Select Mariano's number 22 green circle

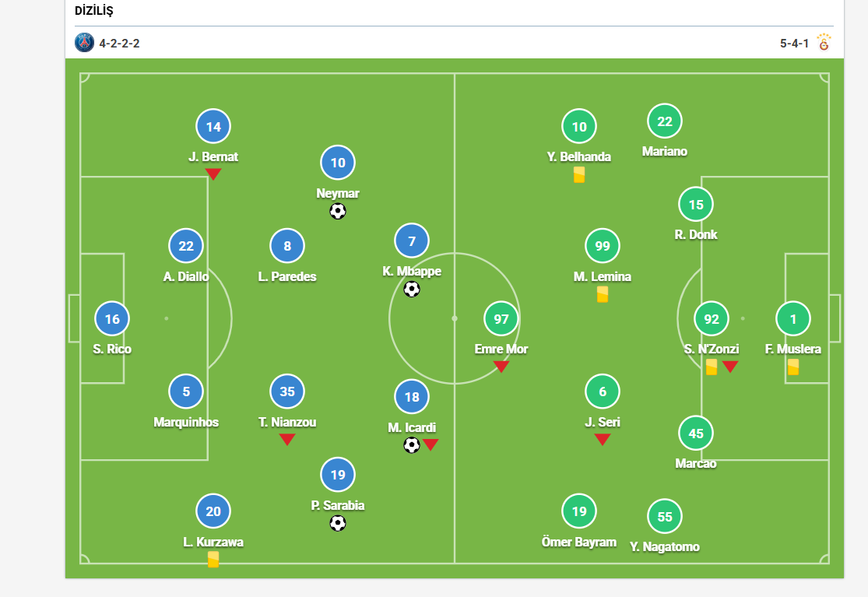(x=665, y=121)
